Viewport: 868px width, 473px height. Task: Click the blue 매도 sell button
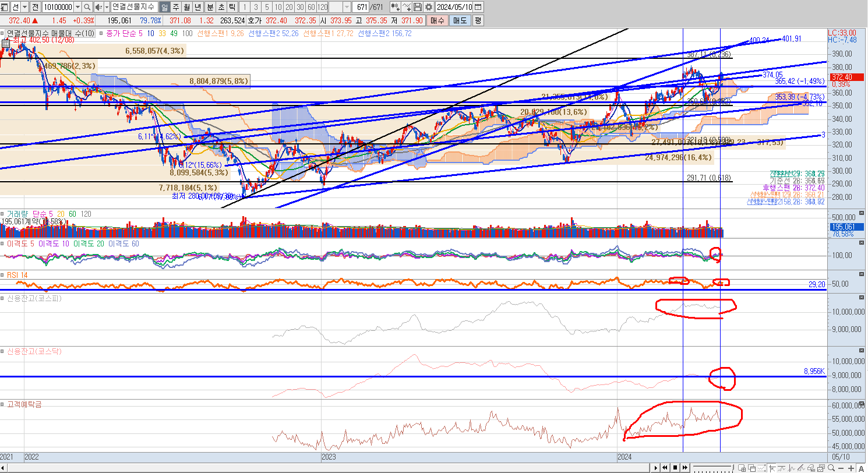pyautogui.click(x=460, y=20)
